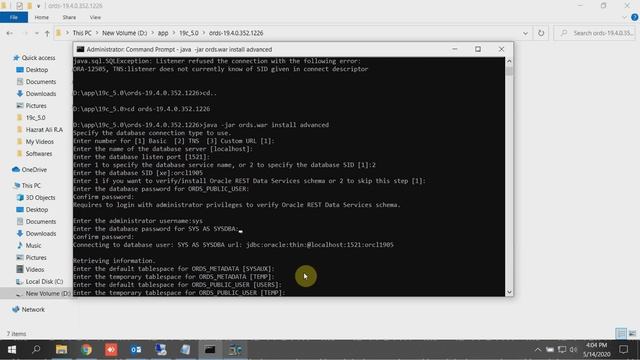Viewport: 640px width, 360px height.
Task: Click the refresh button beside address bar
Action: point(541,33)
